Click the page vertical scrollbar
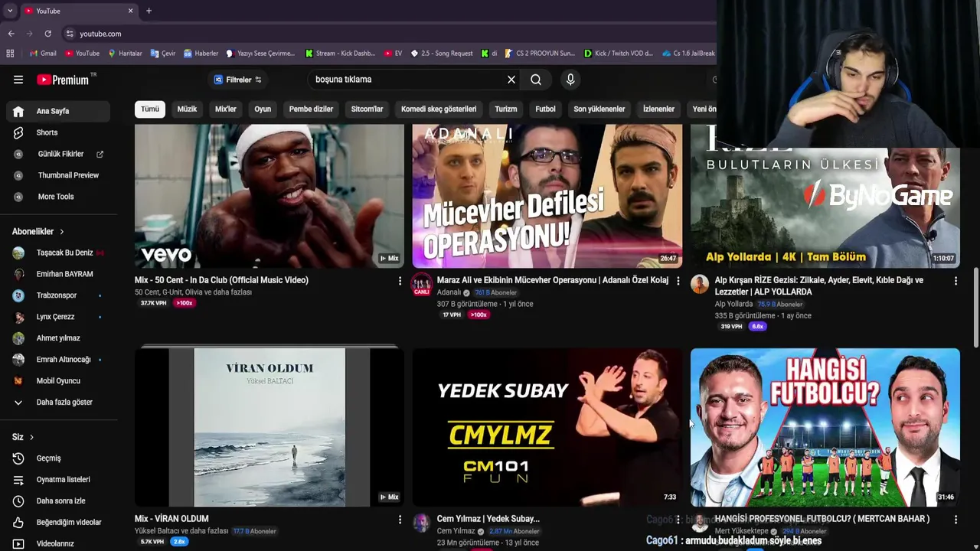The height and width of the screenshot is (551, 980). click(x=975, y=306)
